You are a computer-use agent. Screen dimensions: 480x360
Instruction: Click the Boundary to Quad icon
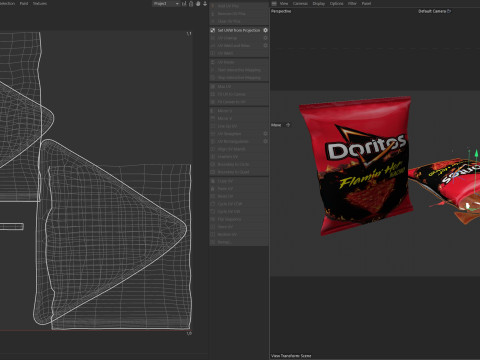(x=213, y=172)
